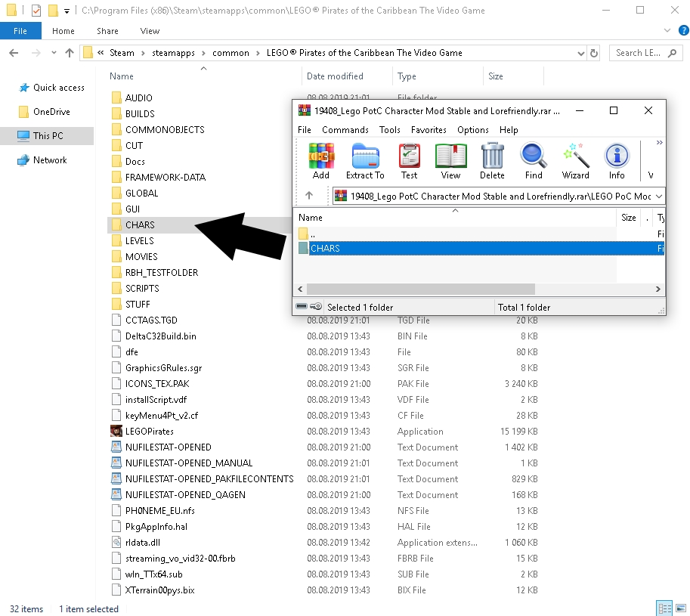The width and height of the screenshot is (690, 616).
Task: Open WinRAR Favorites menu
Action: click(x=429, y=130)
